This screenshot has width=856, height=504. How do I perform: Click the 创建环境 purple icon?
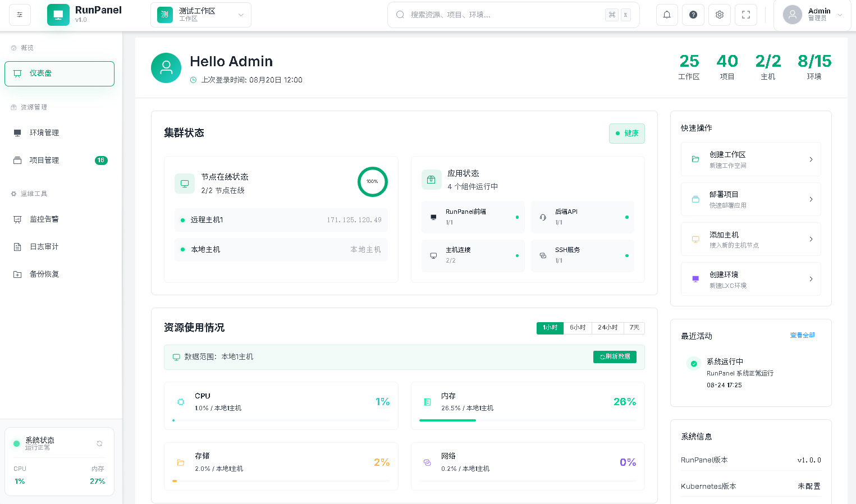pyautogui.click(x=695, y=279)
